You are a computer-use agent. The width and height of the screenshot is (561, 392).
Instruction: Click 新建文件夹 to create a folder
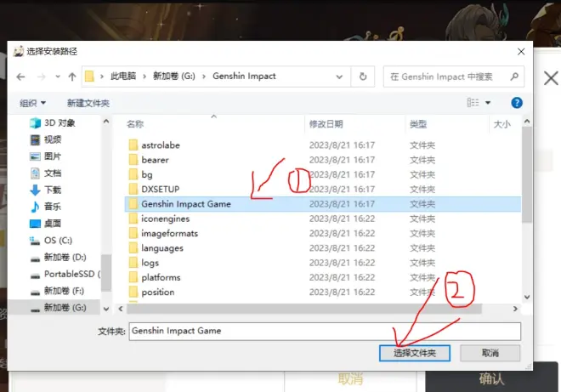(x=88, y=103)
